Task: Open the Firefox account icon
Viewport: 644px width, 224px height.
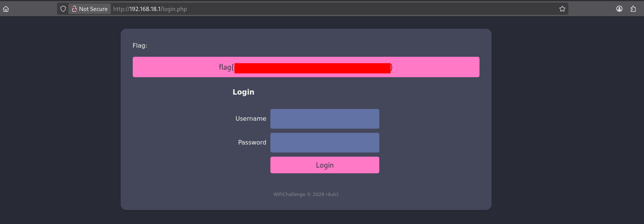Action: 619,9
